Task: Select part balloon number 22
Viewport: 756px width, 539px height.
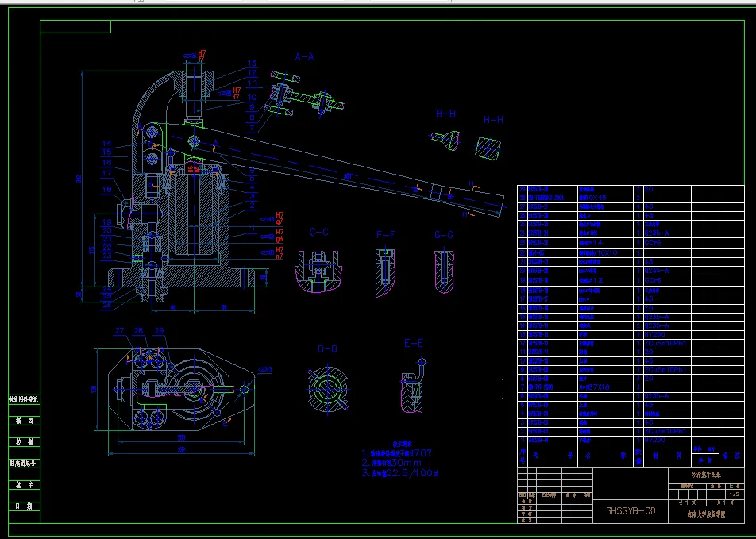Action: [x=106, y=247]
